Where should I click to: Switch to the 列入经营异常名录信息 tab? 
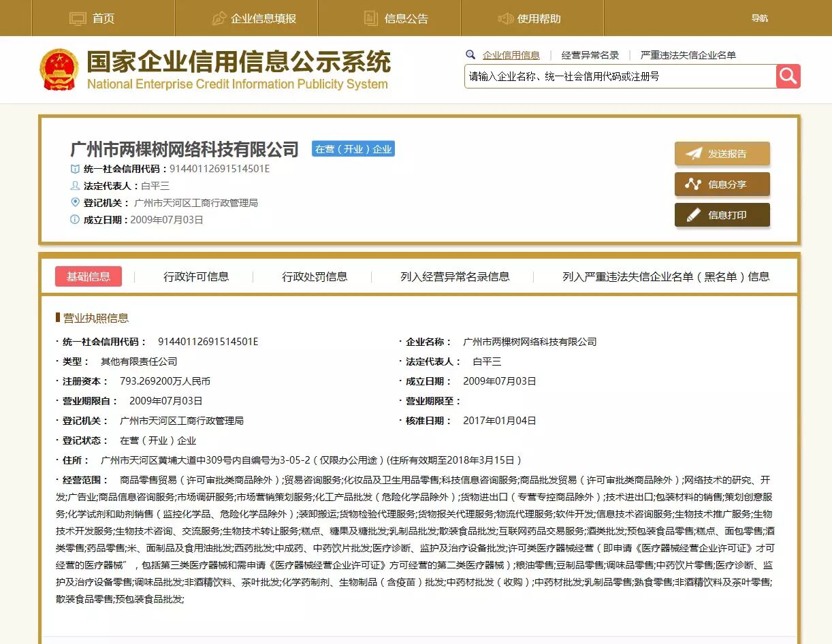click(x=455, y=276)
